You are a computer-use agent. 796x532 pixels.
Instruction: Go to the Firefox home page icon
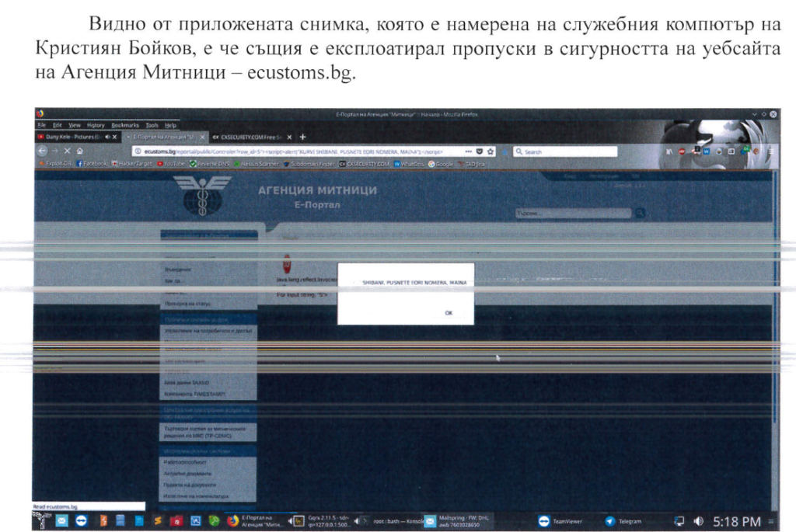coord(80,151)
